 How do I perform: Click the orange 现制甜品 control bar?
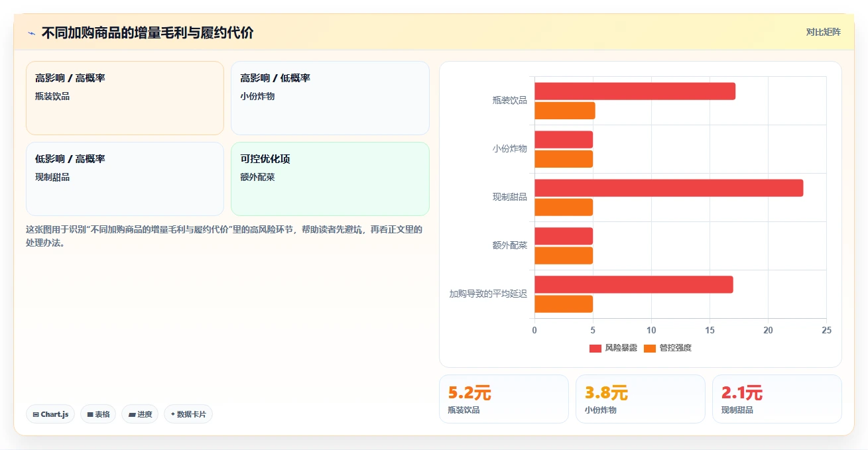click(564, 207)
